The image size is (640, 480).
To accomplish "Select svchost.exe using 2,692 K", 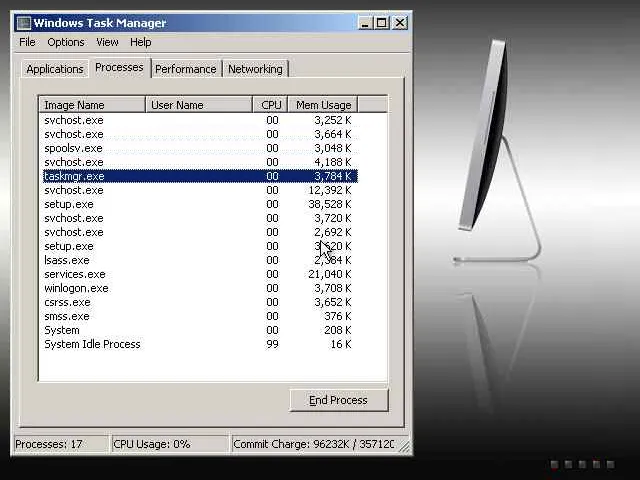I will [200, 232].
